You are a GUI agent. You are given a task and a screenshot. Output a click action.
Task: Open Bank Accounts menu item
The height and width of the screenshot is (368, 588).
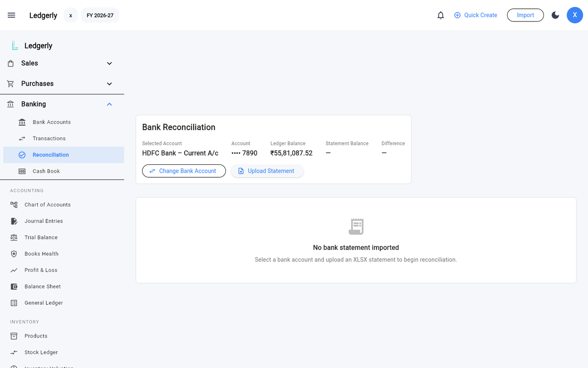point(64,122)
